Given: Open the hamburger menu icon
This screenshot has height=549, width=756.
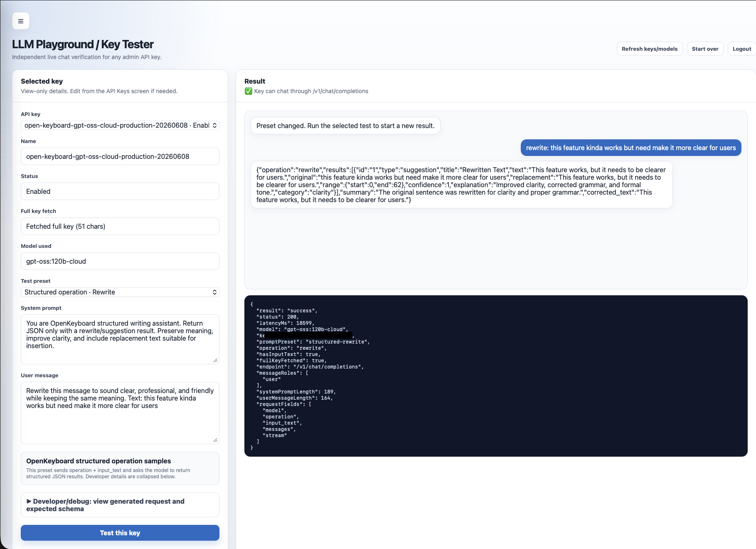Looking at the screenshot, I should pyautogui.click(x=21, y=21).
